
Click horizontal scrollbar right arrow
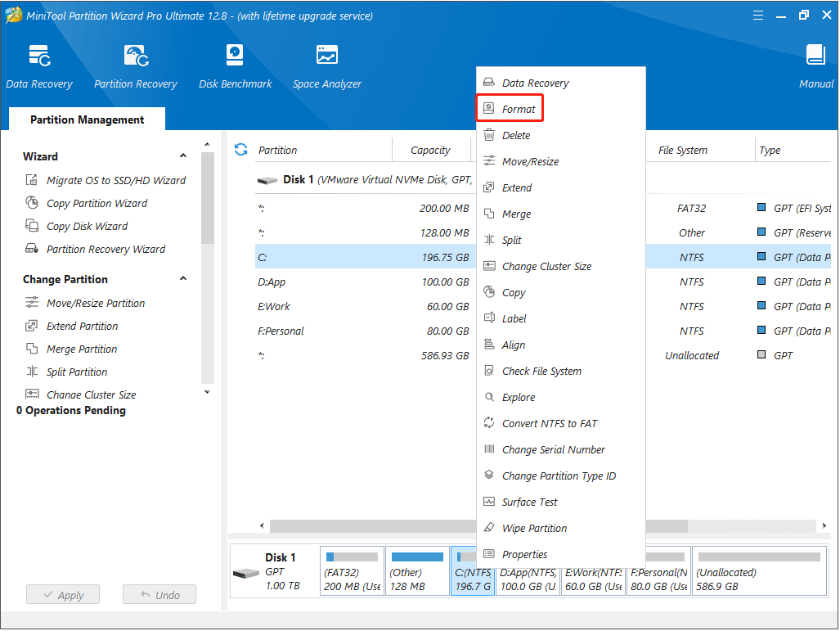(x=824, y=526)
